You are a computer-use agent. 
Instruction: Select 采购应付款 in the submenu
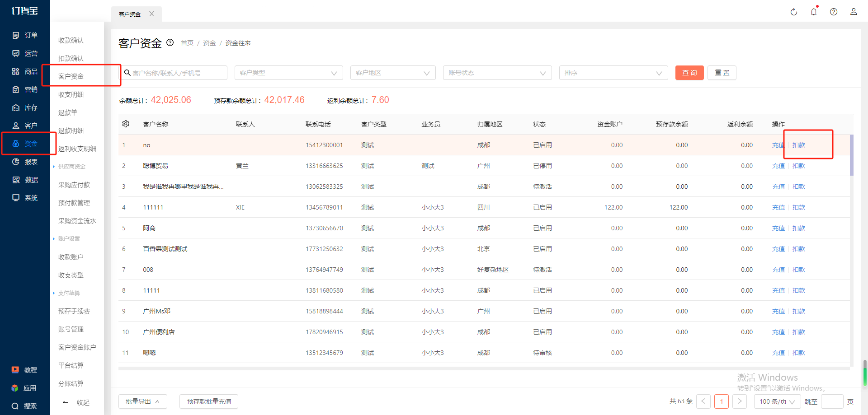[x=74, y=185]
